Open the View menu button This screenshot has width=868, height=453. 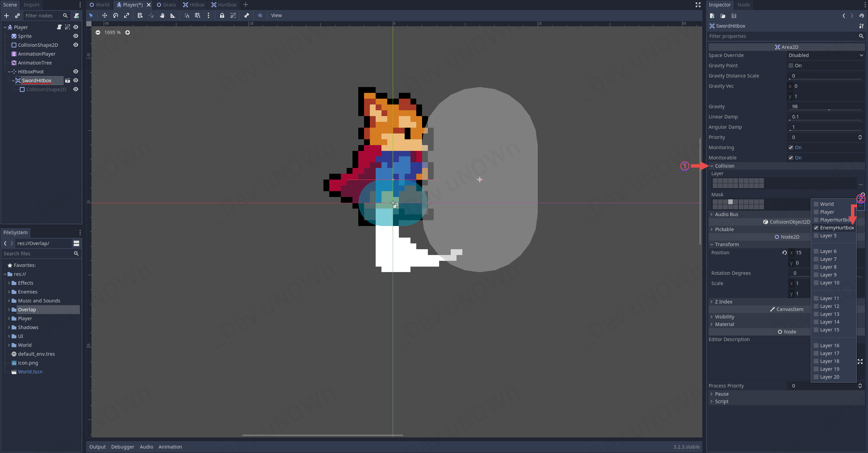276,15
